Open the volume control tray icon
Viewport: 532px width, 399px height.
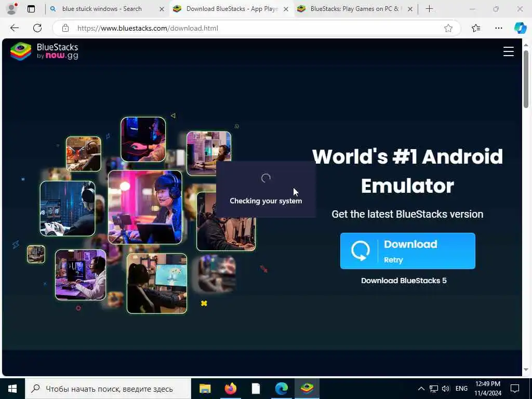446,389
